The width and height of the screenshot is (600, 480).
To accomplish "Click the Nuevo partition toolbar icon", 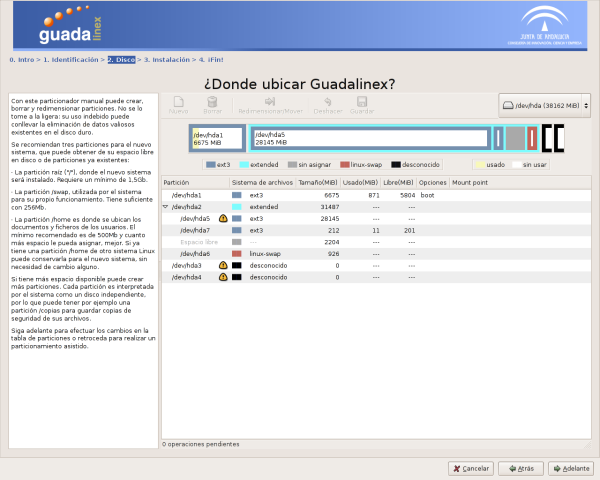I will 179,104.
